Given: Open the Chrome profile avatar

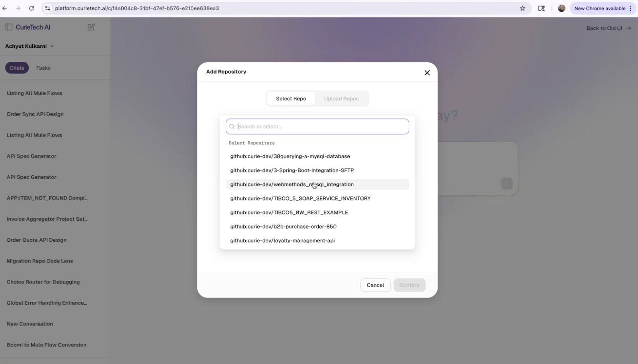Looking at the screenshot, I should 561,8.
